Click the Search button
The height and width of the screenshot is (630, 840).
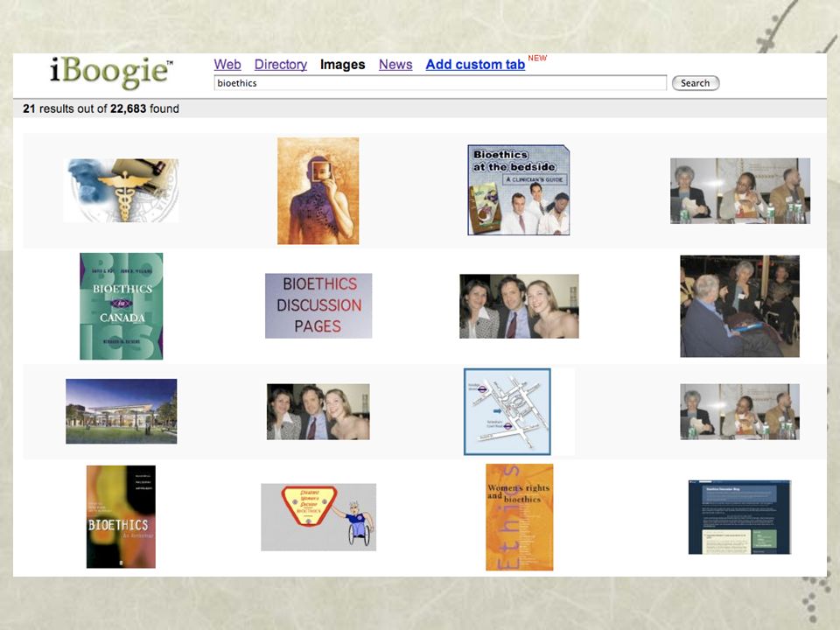click(x=696, y=83)
